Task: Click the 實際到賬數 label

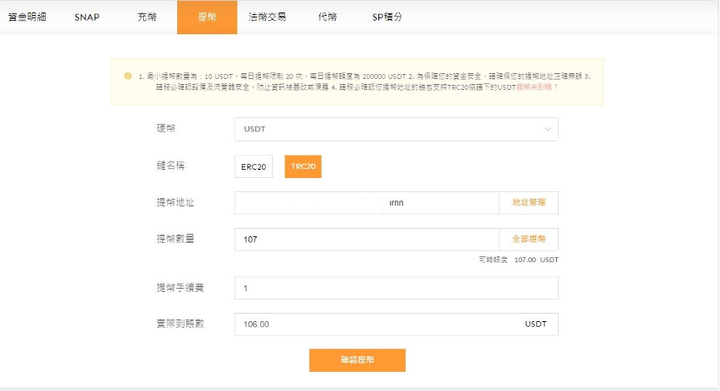Action: (x=180, y=324)
